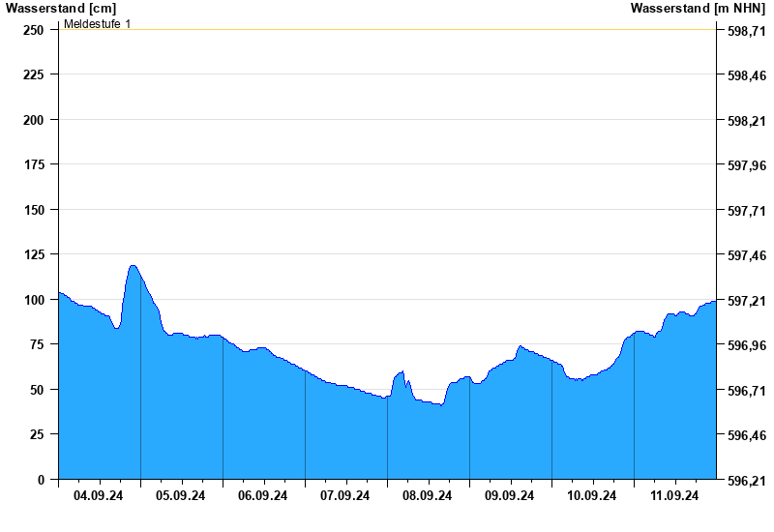774x532 pixels.
Task: Click the yellow Meldestufe 1 threshold line
Action: point(387,29)
